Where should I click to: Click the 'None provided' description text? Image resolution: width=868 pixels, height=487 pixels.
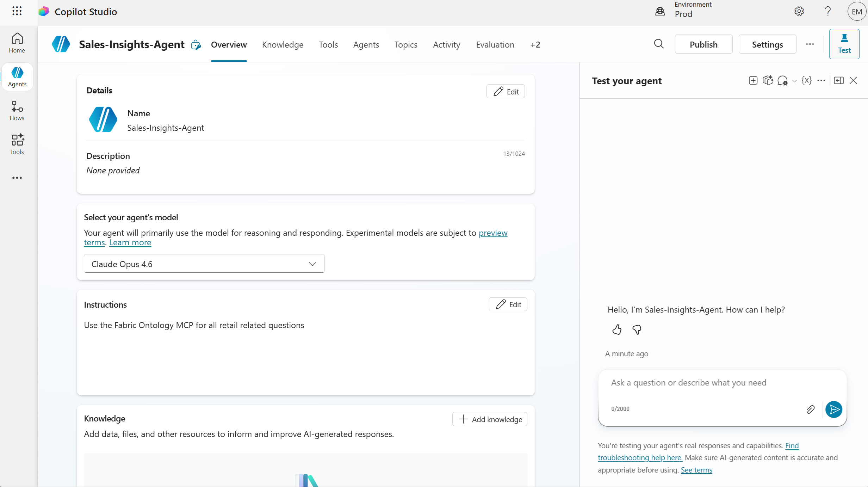coord(113,170)
